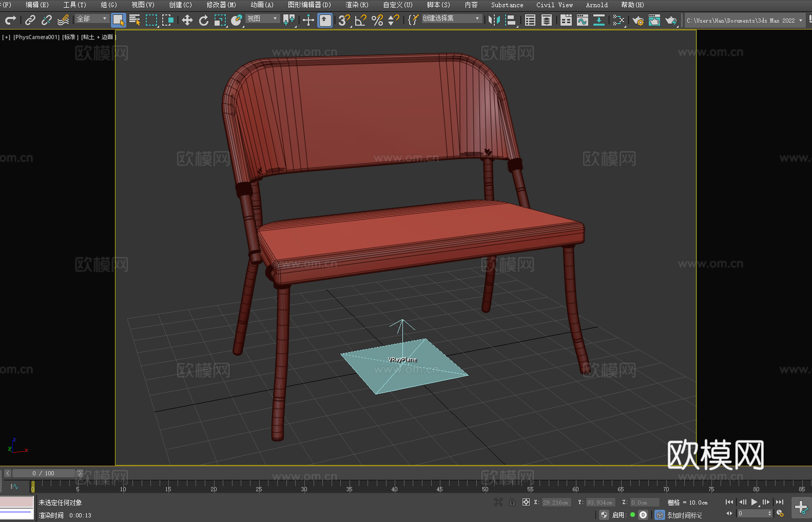Click the time slider 0 / 100
Image resolution: width=812 pixels, height=522 pixels.
tap(44, 473)
